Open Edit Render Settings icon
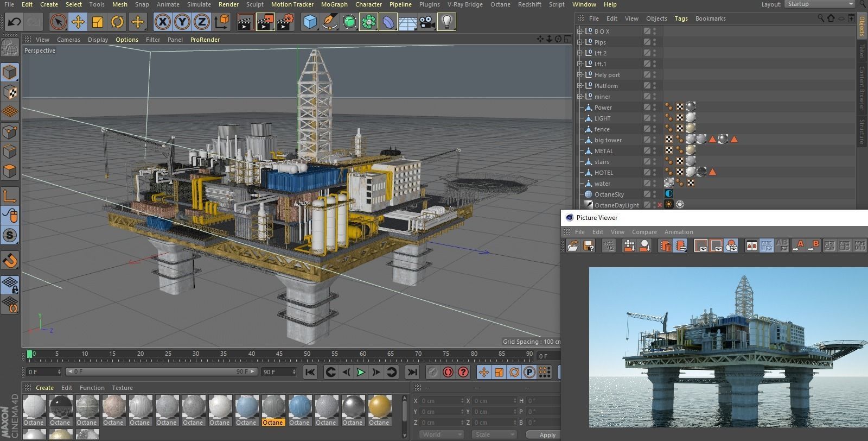 [285, 22]
